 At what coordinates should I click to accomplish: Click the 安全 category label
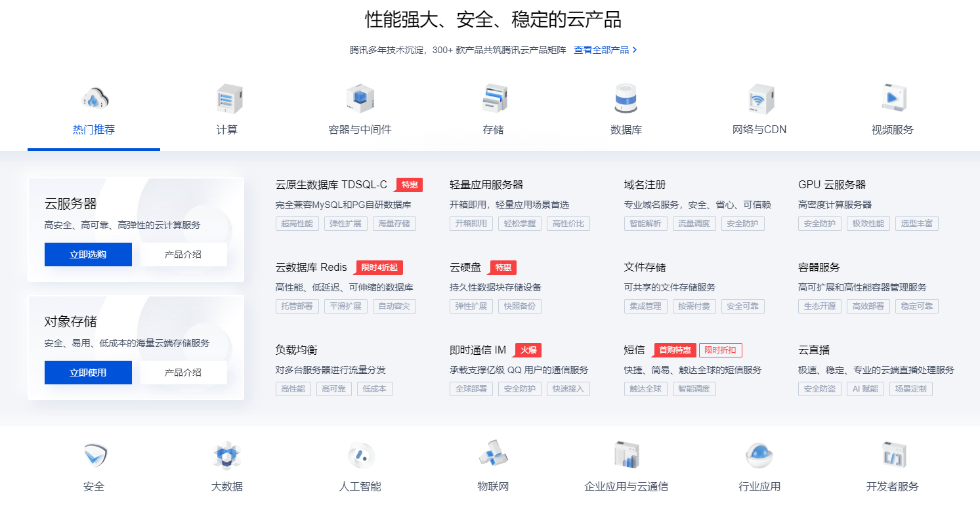tap(94, 487)
